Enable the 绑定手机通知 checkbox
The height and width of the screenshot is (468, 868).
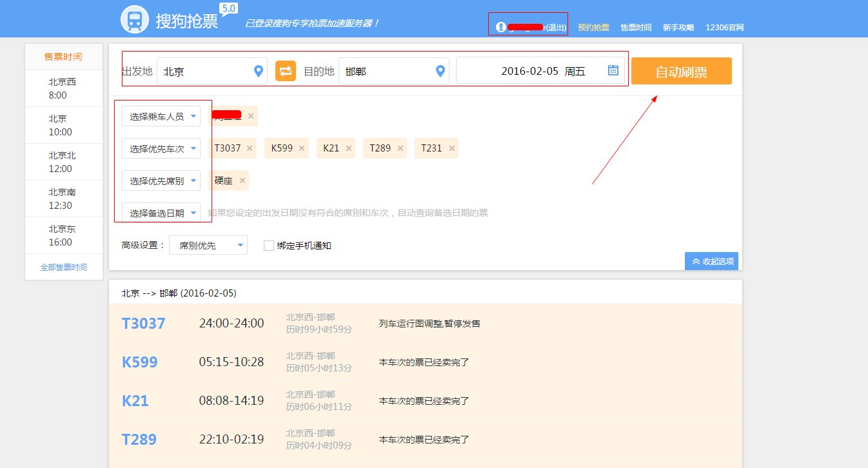[268, 245]
